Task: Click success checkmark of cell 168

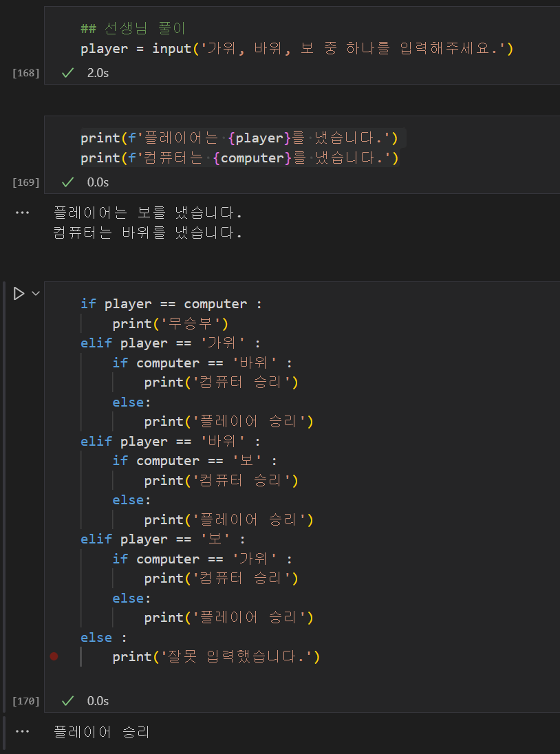Action: tap(68, 73)
